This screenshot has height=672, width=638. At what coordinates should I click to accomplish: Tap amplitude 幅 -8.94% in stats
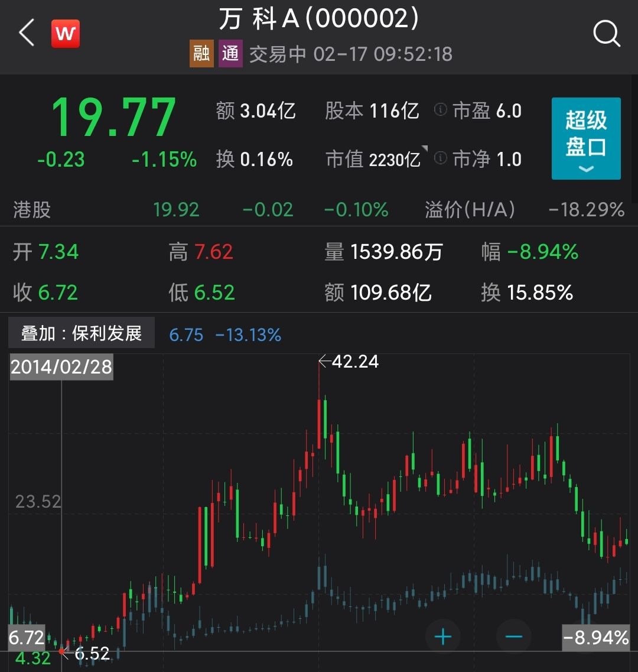(x=529, y=252)
